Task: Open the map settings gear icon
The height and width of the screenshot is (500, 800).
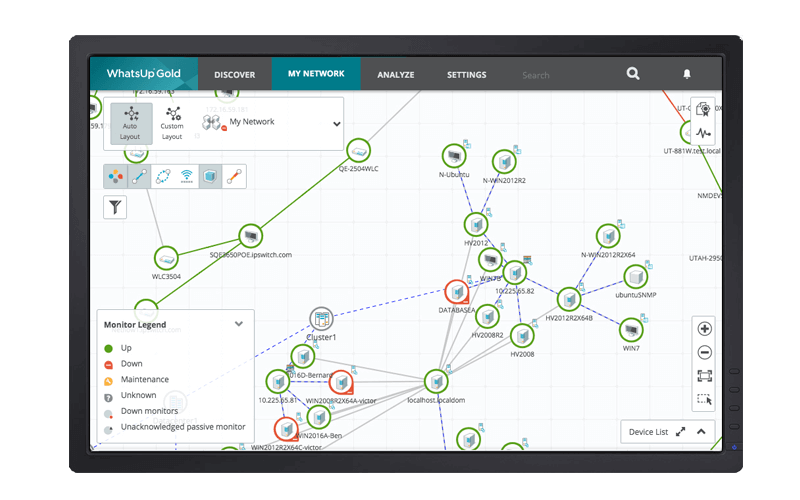Action: pyautogui.click(x=703, y=109)
